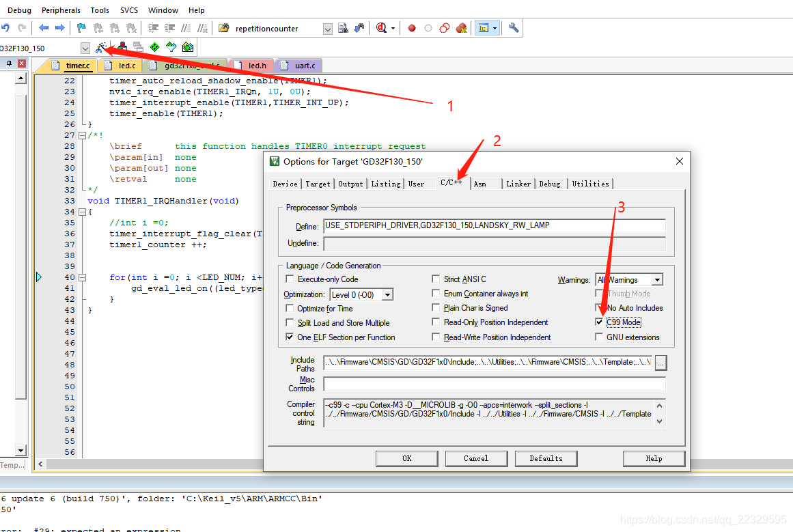The image size is (793, 532).
Task: Open the window layout dropdown arrow
Action: pos(495,28)
